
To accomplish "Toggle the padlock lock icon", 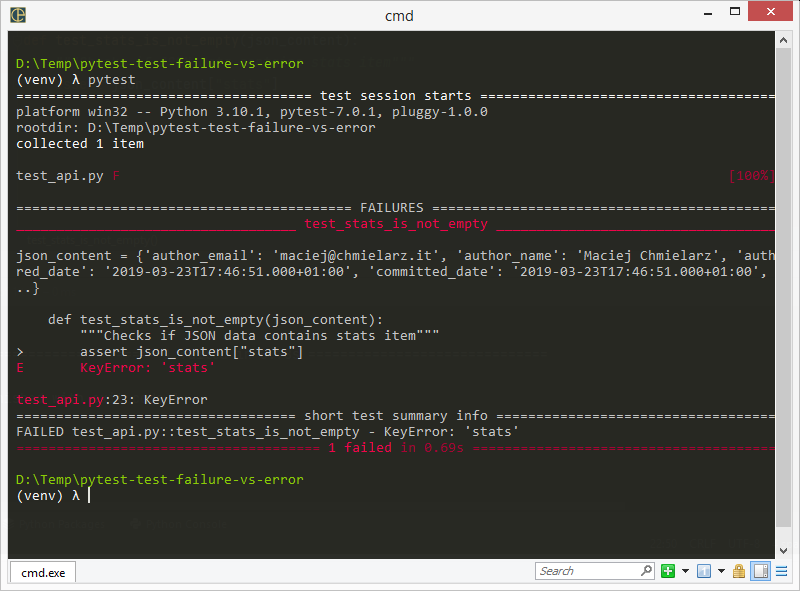I will click(739, 571).
